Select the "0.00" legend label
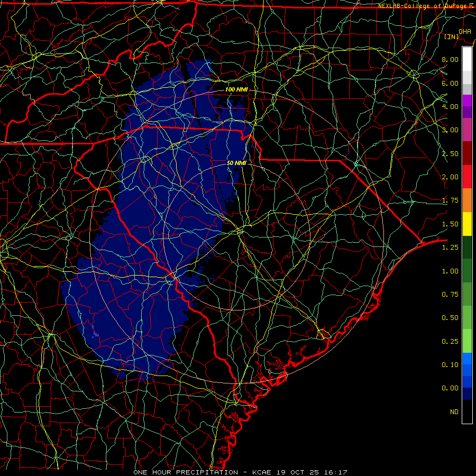 450,388
